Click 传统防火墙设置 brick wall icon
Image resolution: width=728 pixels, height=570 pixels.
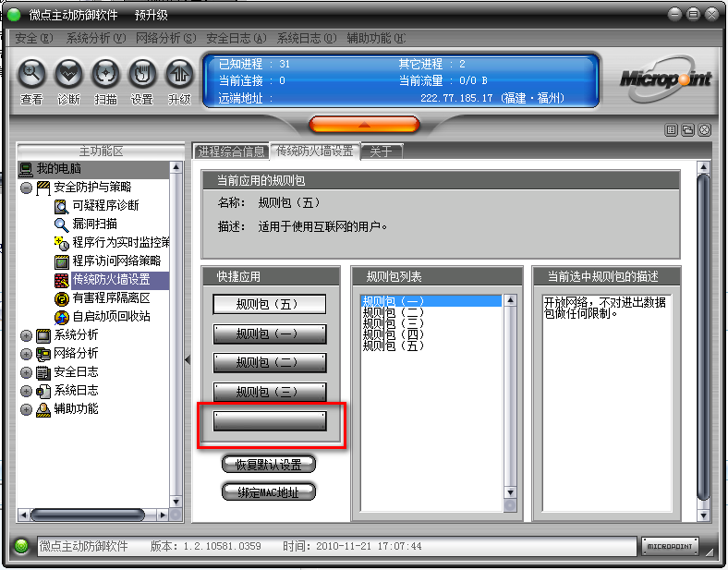61,280
